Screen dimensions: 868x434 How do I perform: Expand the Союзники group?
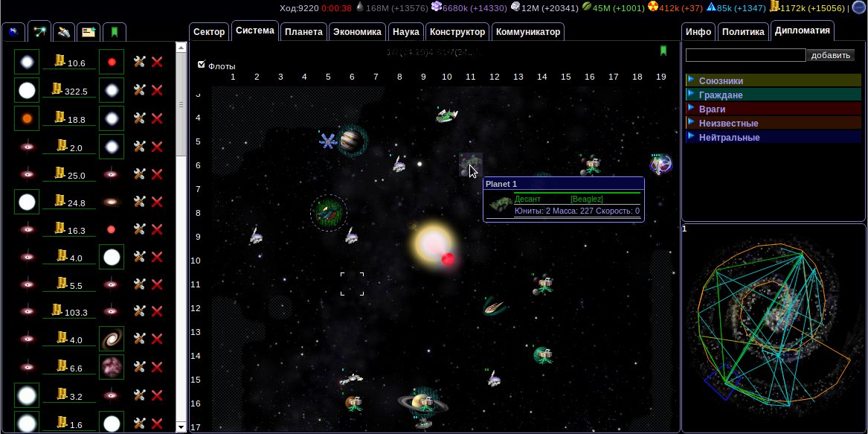pos(690,80)
